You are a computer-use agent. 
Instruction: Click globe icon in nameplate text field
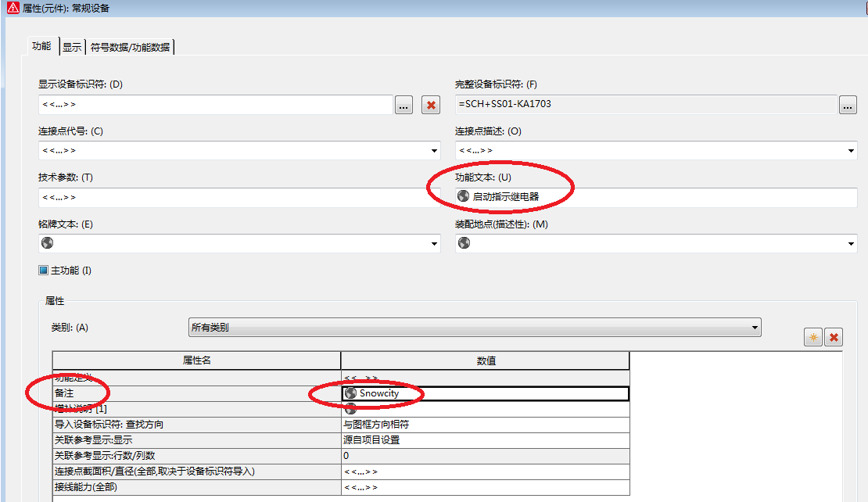[x=47, y=243]
